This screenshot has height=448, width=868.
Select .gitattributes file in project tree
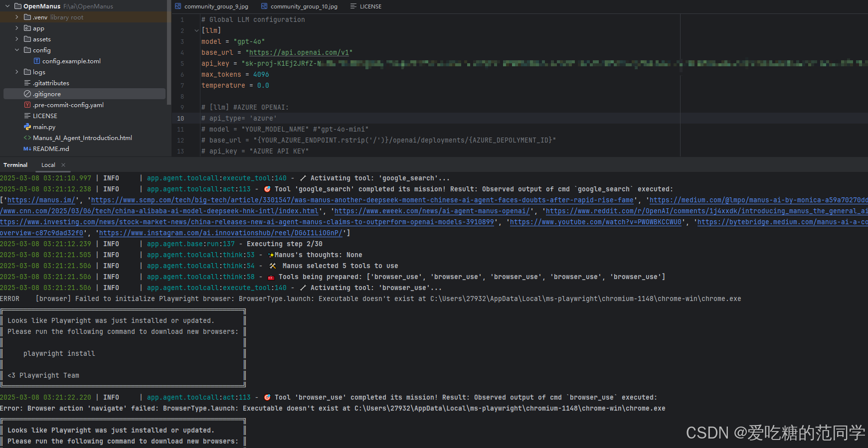tap(51, 83)
